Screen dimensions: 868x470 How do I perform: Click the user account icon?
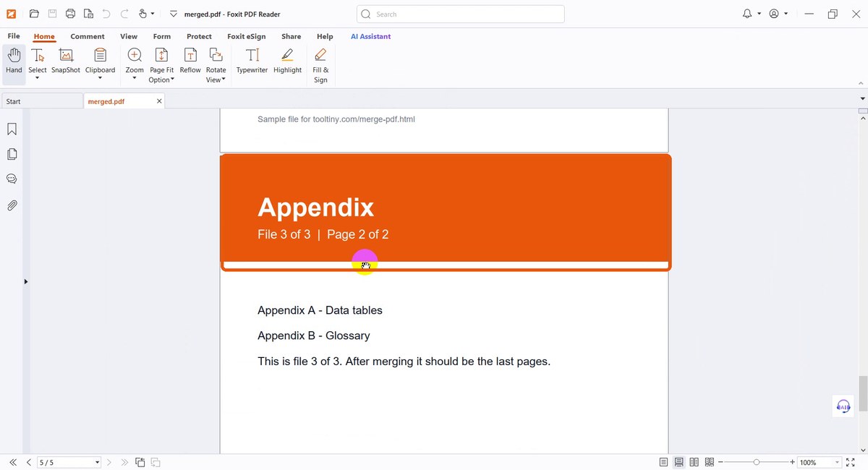pyautogui.click(x=774, y=14)
